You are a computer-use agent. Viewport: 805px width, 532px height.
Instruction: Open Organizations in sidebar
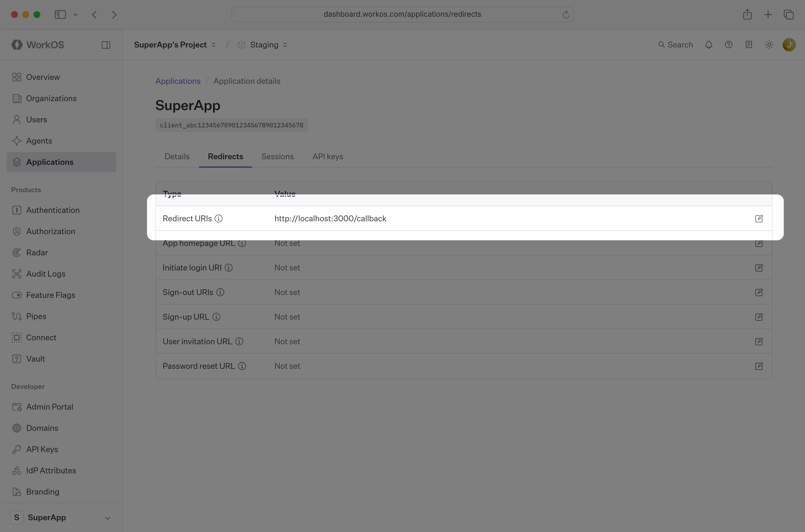(x=61, y=98)
